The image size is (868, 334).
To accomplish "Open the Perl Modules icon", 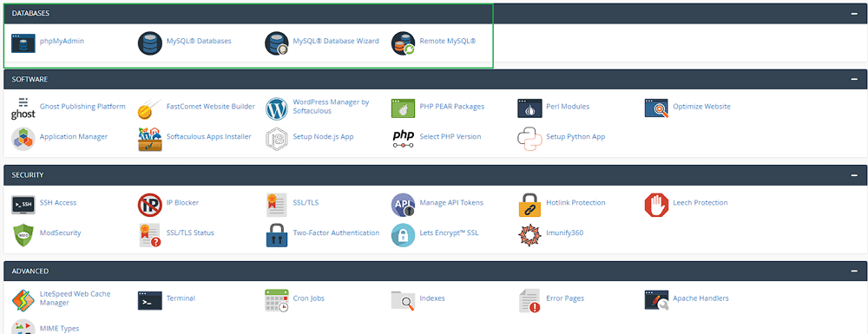I will 529,108.
